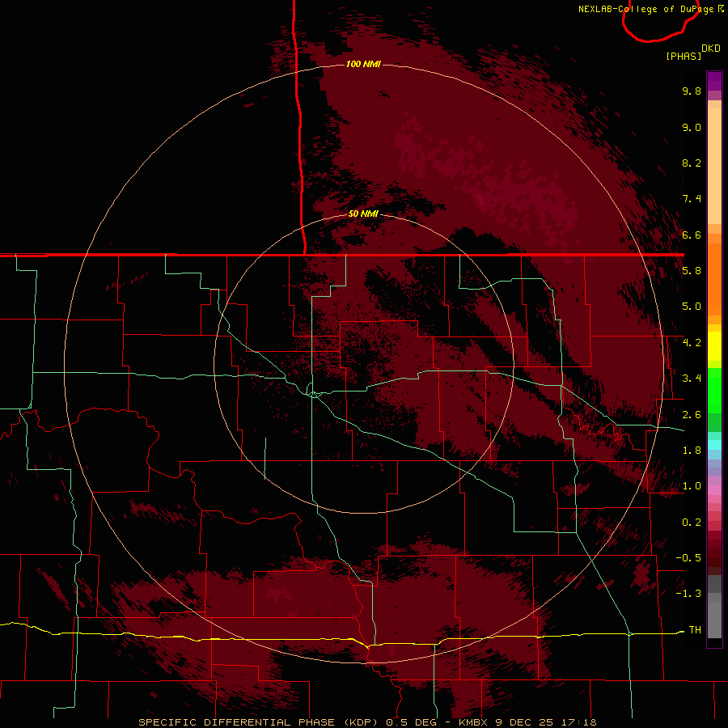Select the "[PHAS]" legend heading

684,56
